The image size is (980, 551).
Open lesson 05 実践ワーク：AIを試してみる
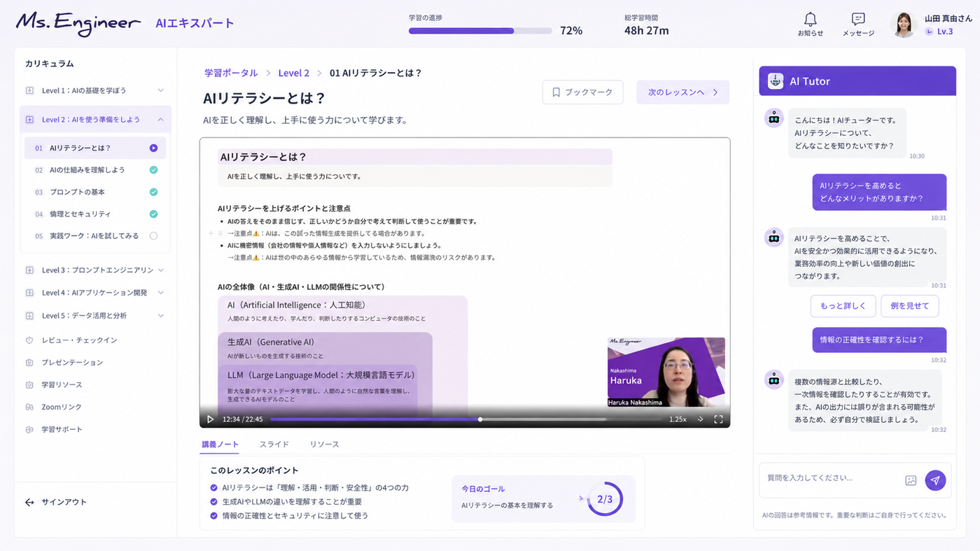pos(95,236)
